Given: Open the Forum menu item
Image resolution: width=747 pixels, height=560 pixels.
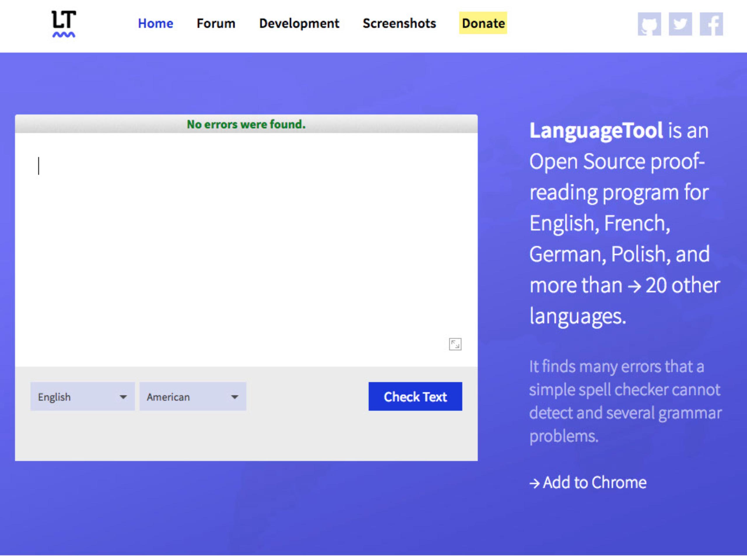Looking at the screenshot, I should tap(216, 23).
